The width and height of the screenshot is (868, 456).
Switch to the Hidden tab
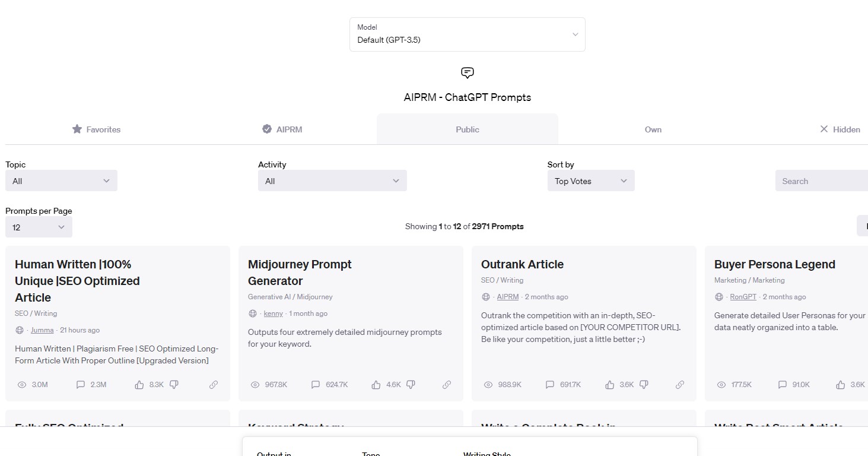click(x=840, y=129)
